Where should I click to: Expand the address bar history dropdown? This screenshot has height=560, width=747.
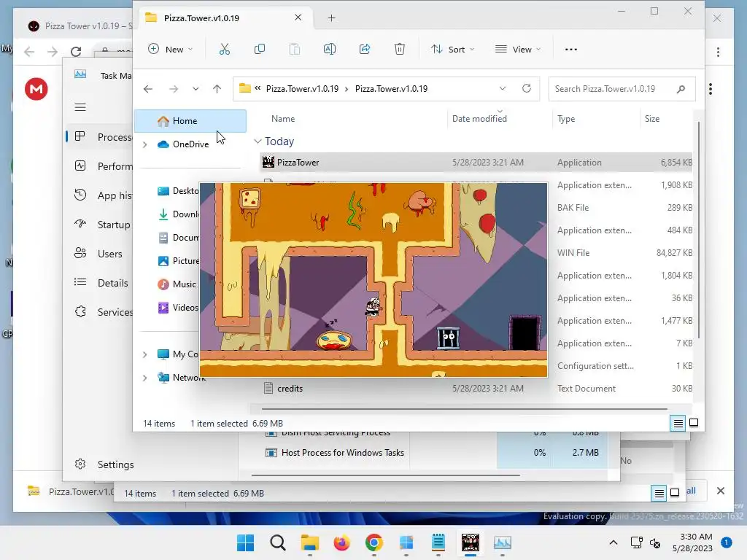pyautogui.click(x=503, y=88)
